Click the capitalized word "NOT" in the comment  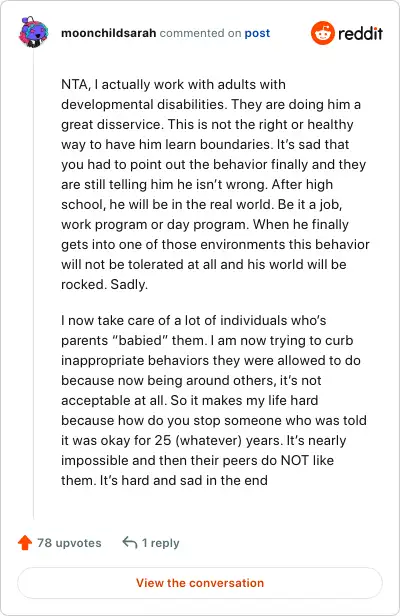(295, 460)
